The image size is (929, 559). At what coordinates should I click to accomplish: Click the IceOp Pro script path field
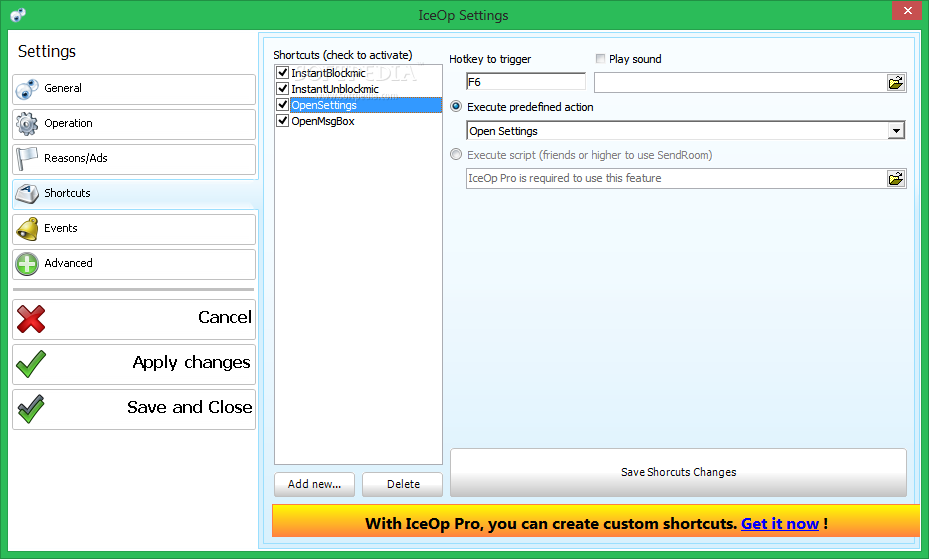point(677,178)
